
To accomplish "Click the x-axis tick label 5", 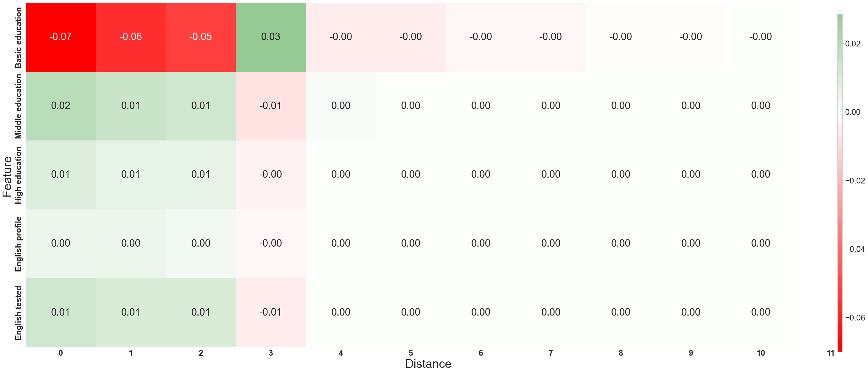I will click(411, 353).
